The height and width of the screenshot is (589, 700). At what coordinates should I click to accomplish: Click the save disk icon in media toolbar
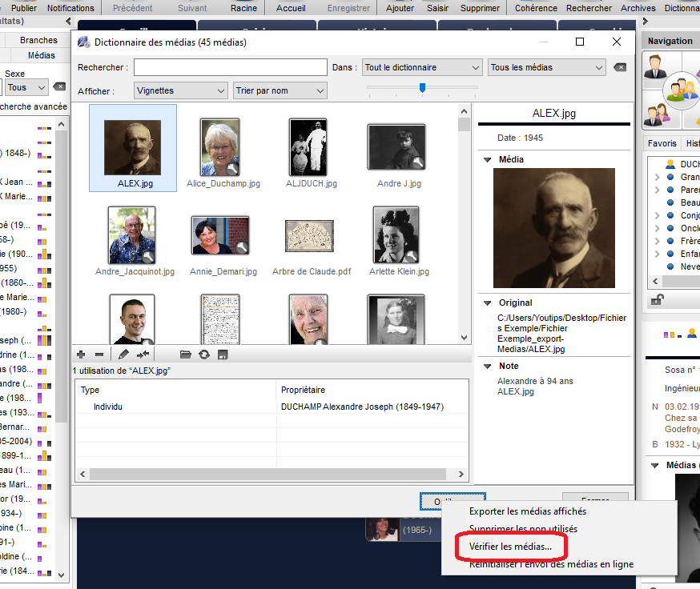coord(223,355)
